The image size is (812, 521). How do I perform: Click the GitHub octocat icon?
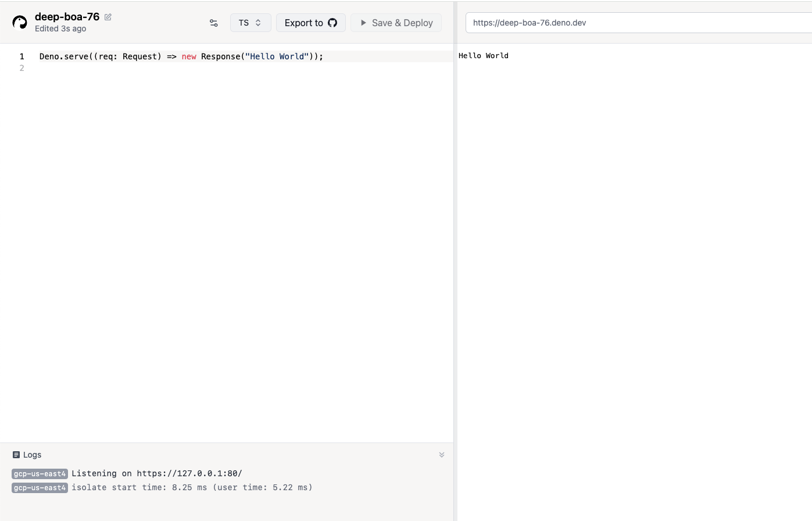coord(332,23)
